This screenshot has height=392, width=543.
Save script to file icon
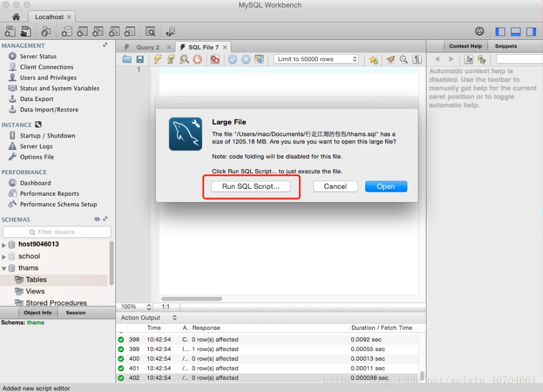tap(140, 59)
